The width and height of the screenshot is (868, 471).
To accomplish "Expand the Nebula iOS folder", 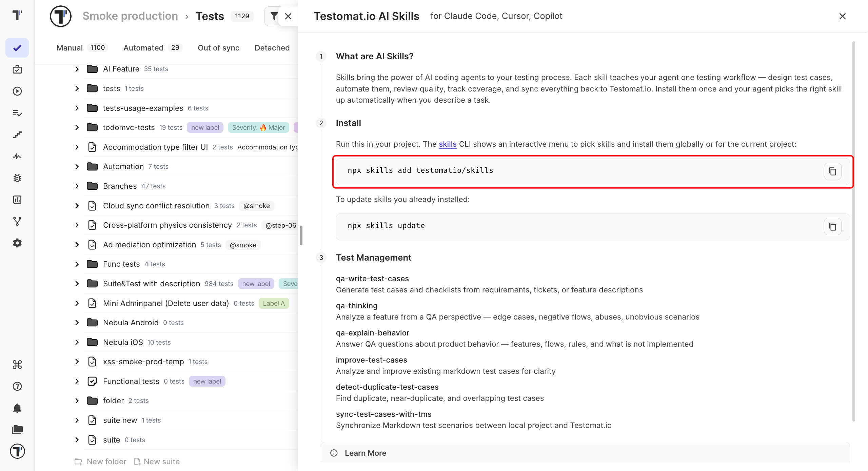I will pos(77,342).
